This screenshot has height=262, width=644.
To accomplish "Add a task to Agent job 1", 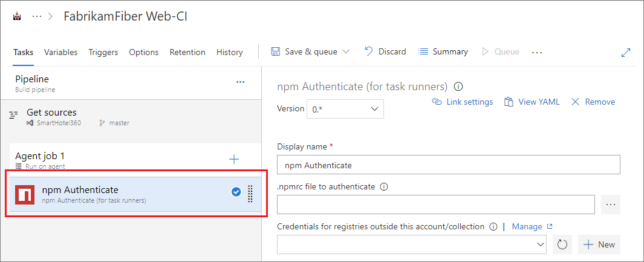I will pyautogui.click(x=234, y=159).
